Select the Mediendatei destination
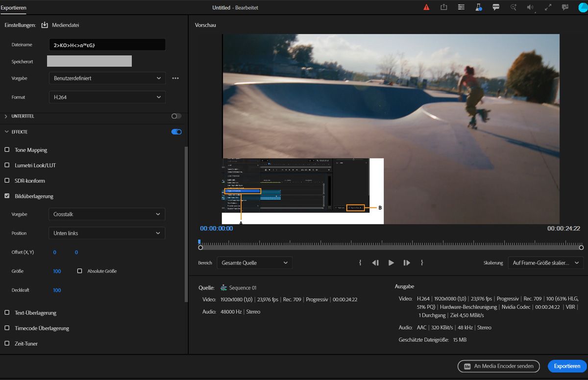 65,25
